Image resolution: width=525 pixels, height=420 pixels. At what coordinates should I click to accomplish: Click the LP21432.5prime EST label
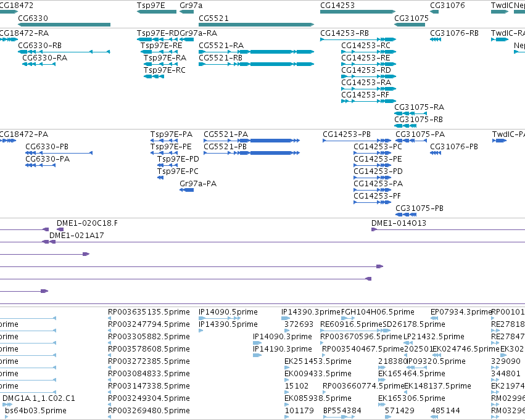click(434, 337)
